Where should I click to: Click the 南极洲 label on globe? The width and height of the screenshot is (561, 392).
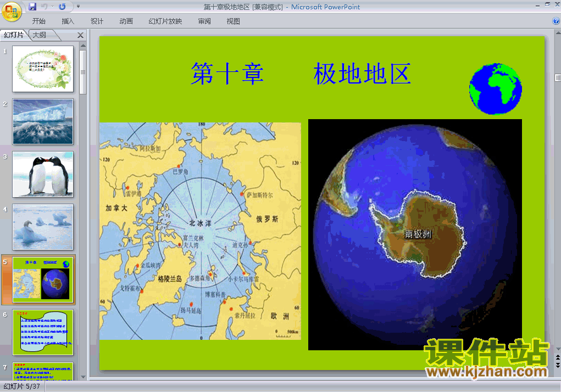[x=418, y=234]
